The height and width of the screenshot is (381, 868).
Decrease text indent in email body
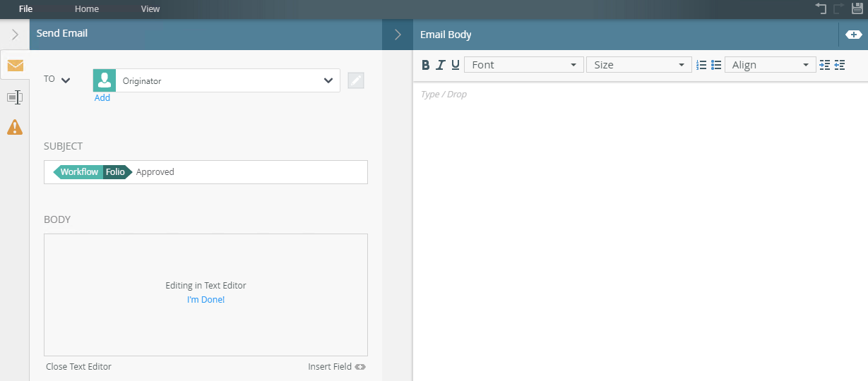(x=840, y=65)
